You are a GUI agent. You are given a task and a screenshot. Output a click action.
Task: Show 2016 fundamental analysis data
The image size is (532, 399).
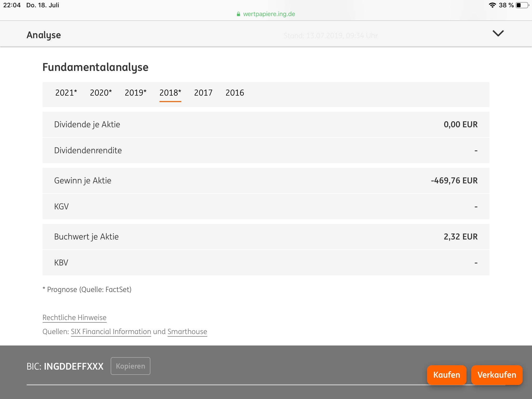235,93
